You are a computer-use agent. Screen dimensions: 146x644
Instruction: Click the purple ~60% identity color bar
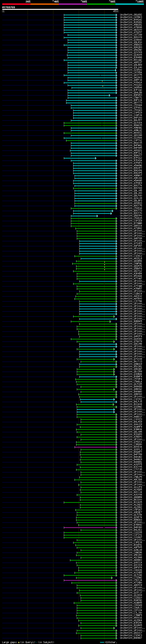click(73, 4)
